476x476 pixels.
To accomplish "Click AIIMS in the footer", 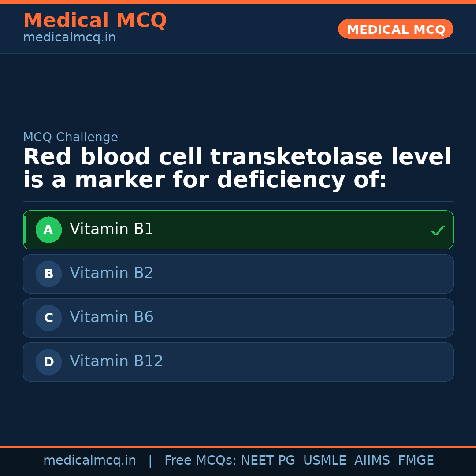I will pyautogui.click(x=372, y=461).
